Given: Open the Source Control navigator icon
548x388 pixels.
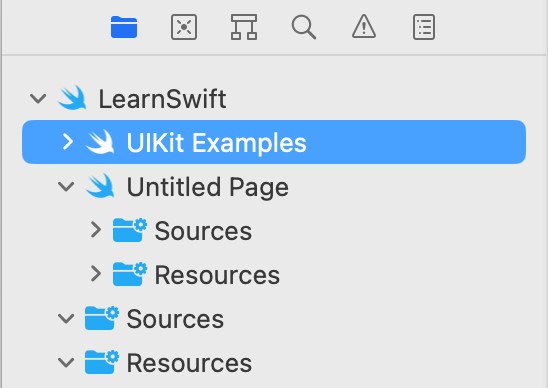Looking at the screenshot, I should [184, 27].
